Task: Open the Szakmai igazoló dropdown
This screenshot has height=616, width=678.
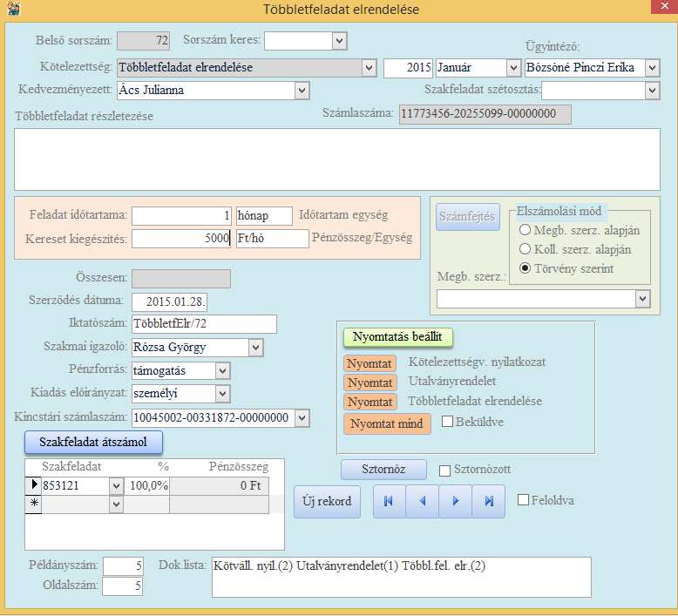Action: click(255, 347)
